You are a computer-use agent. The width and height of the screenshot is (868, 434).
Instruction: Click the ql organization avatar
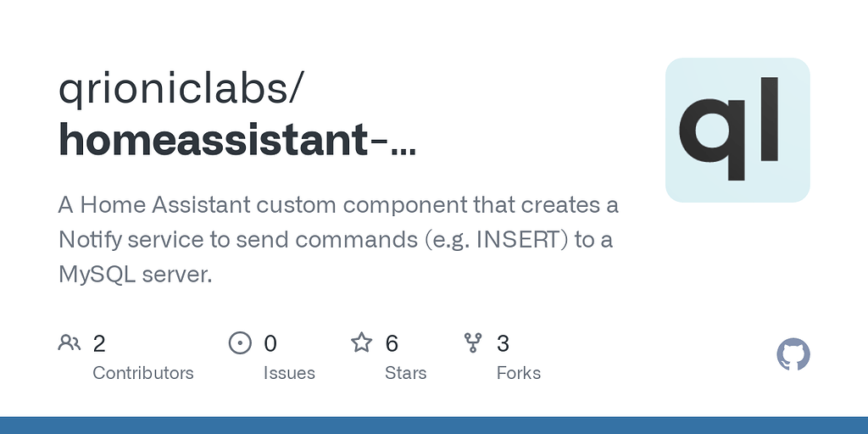coord(737,130)
